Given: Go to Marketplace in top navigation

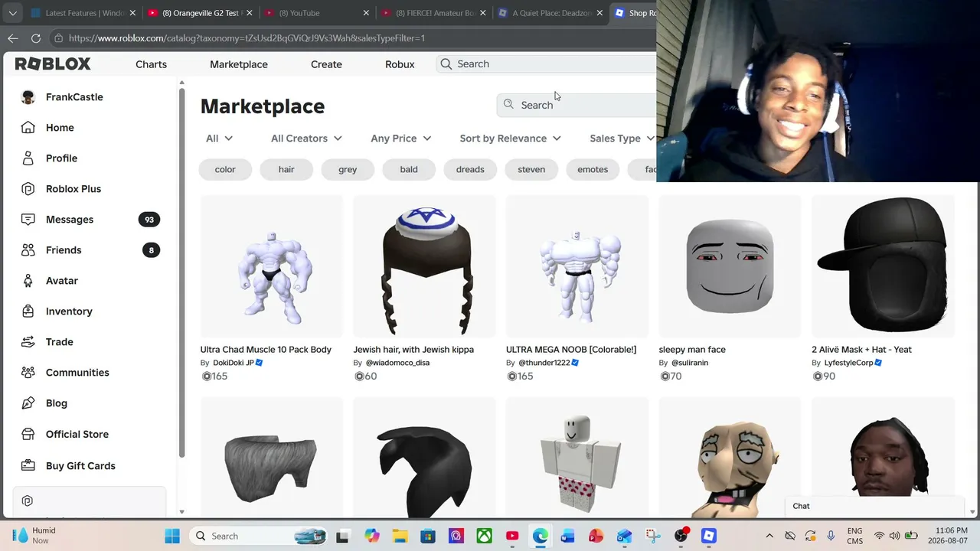Looking at the screenshot, I should click(239, 64).
